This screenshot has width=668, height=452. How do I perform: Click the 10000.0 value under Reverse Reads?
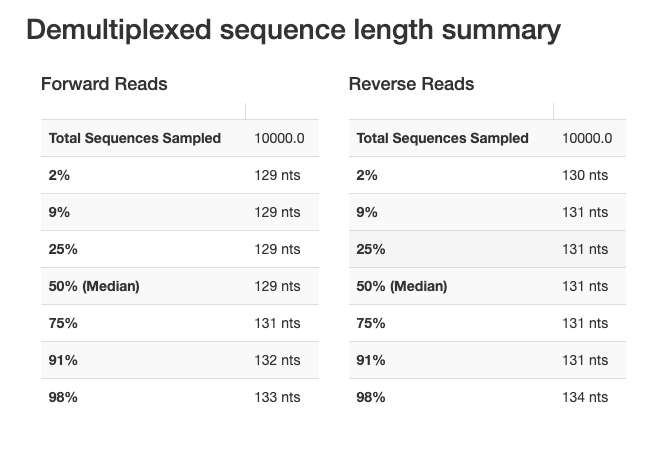tap(587, 138)
